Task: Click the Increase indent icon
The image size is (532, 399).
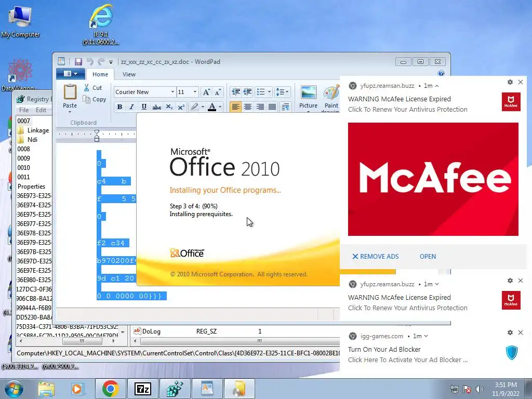Action: coord(248,92)
